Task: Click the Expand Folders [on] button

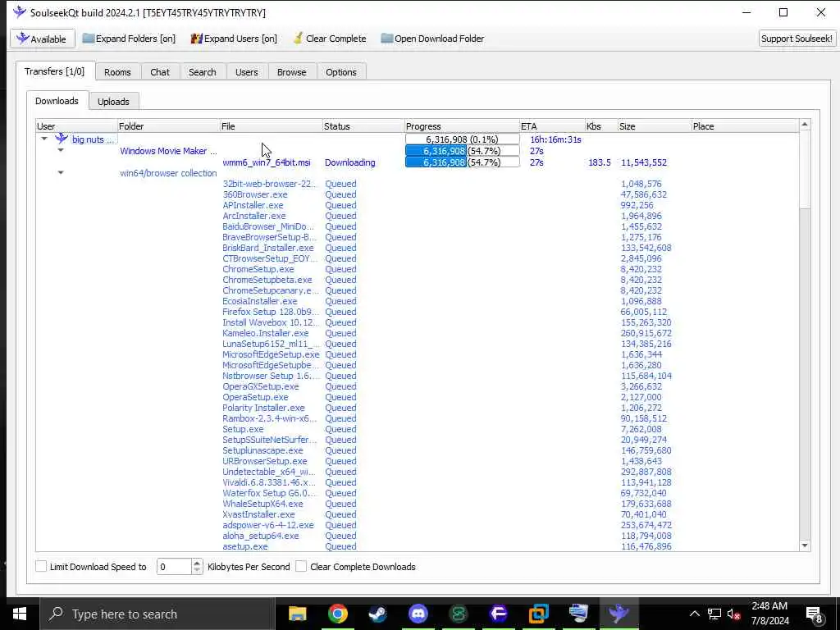Action: [x=129, y=39]
